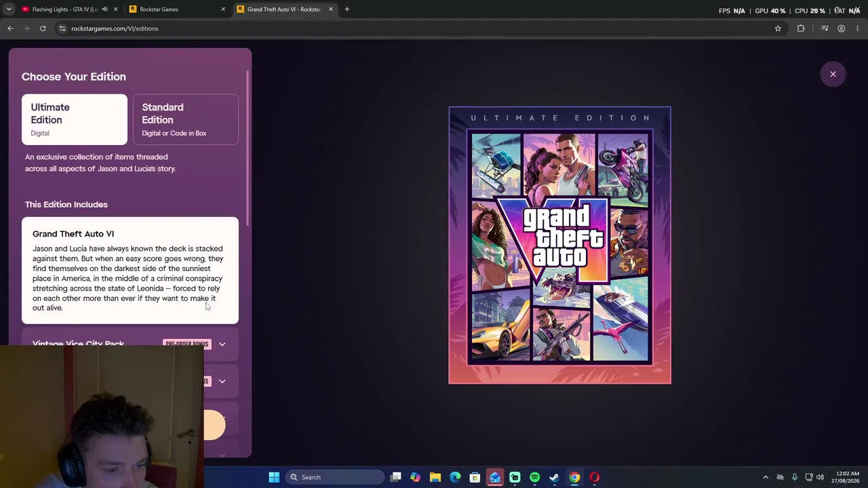Close the Rockstar Games tab
The image size is (868, 488).
click(x=223, y=9)
